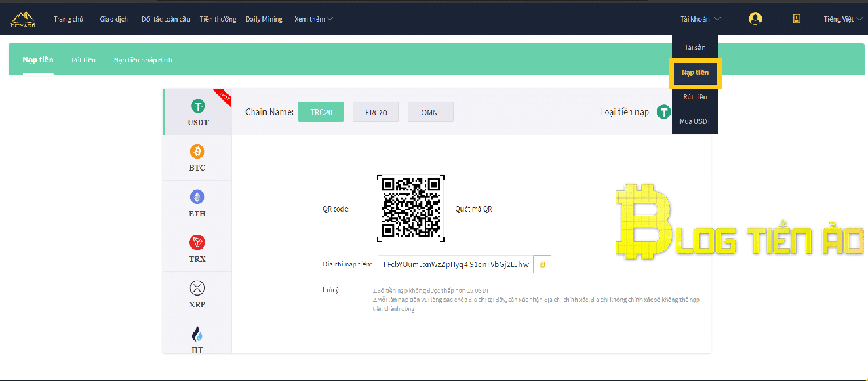Open the Tiếng Việt language dropdown
868x381 pixels.
click(x=843, y=19)
